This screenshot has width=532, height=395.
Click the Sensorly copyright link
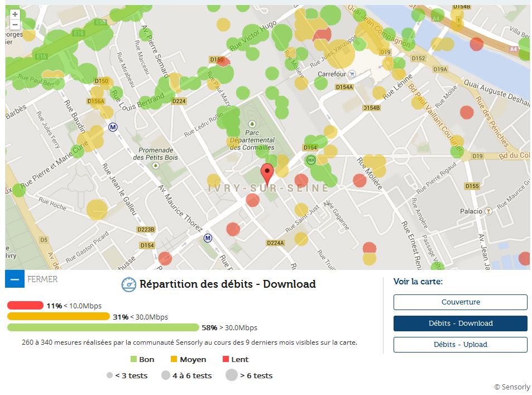512,387
